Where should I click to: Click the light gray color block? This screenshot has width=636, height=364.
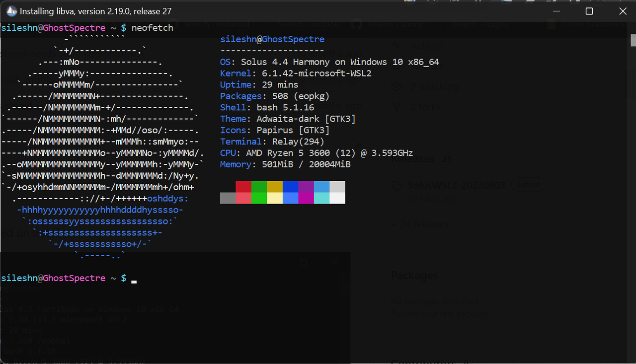click(x=337, y=187)
